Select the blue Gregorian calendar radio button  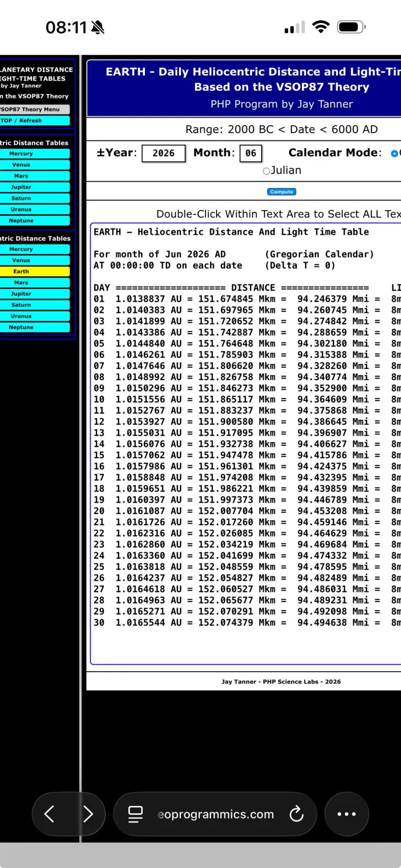394,153
